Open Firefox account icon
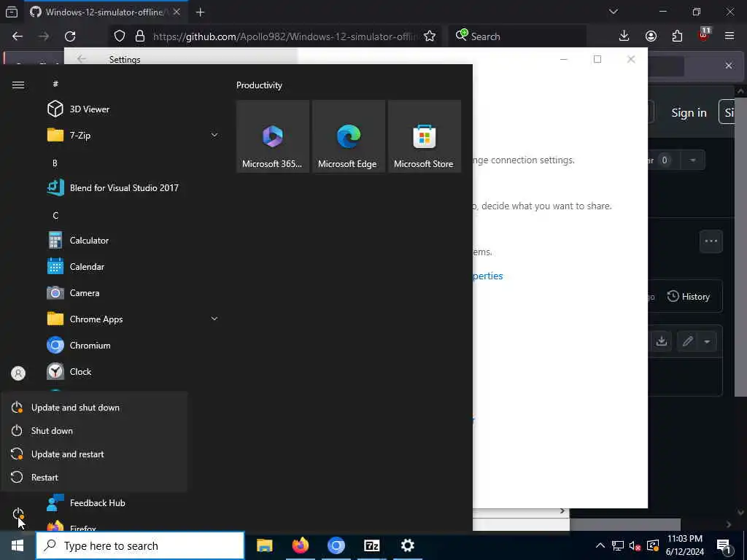 [x=651, y=36]
